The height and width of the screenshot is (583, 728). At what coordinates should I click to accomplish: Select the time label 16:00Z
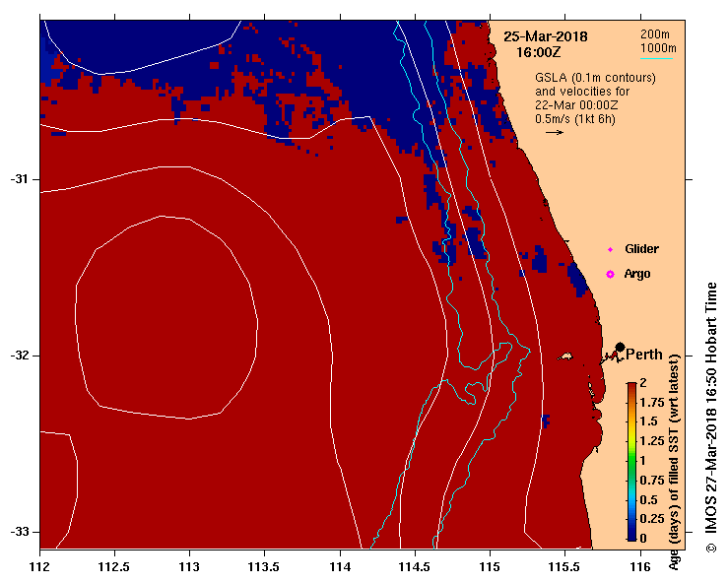point(539,52)
